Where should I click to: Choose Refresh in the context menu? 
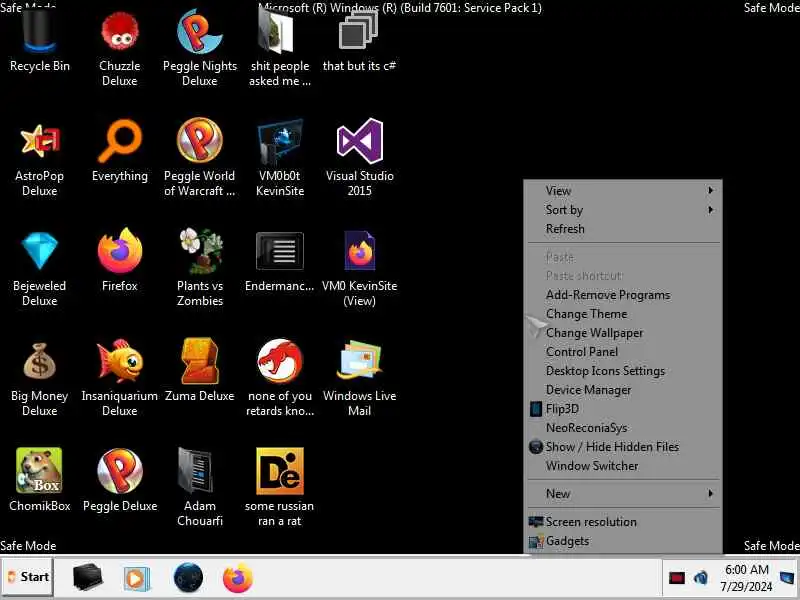pyautogui.click(x=623, y=229)
